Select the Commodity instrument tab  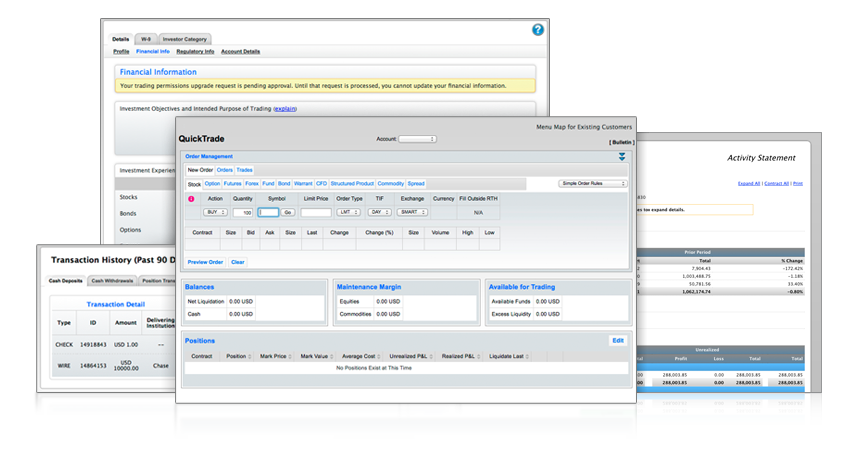click(x=390, y=184)
